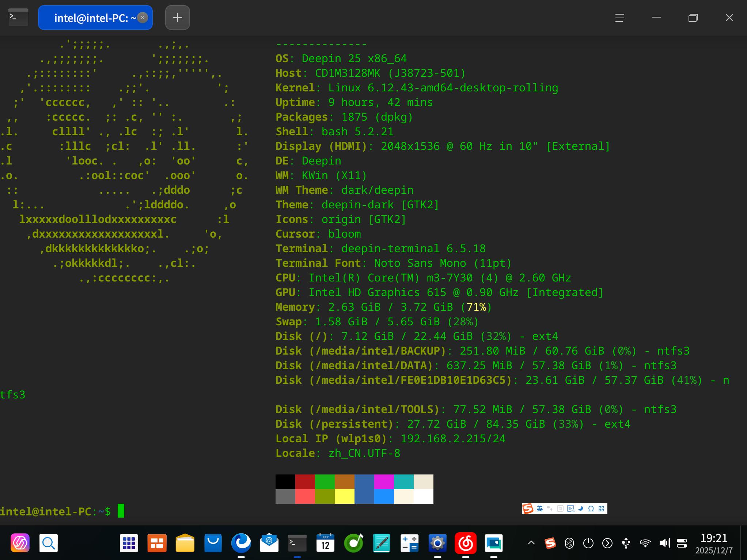Screen dimensions: 747x560
Task: Click the terminal app icon in title bar
Action: pos(18,17)
